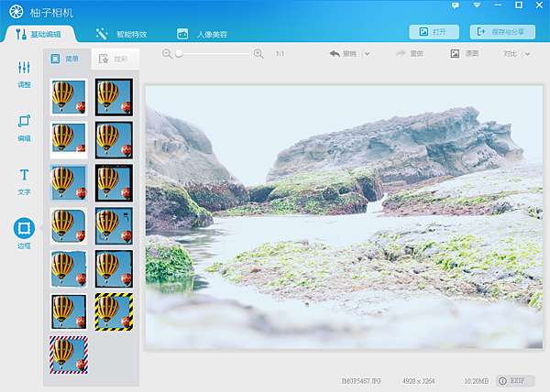The width and height of the screenshot is (550, 392).
Task: Click the file name IMGP5467.JPG
Action: [361, 381]
